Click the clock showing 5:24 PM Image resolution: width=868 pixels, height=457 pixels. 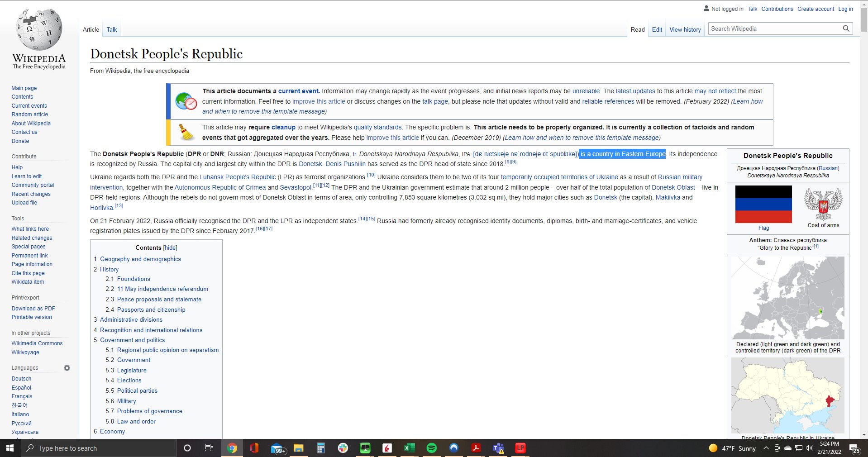[829, 444]
